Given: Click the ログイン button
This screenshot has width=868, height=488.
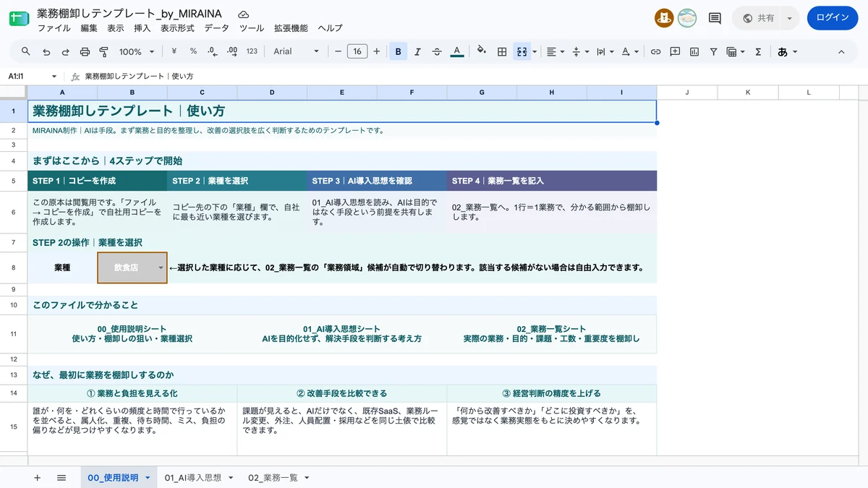Looking at the screenshot, I should tap(832, 18).
